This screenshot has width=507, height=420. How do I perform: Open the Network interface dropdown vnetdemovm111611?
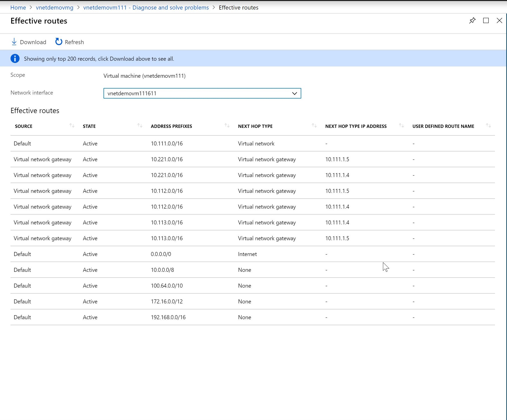coord(202,93)
